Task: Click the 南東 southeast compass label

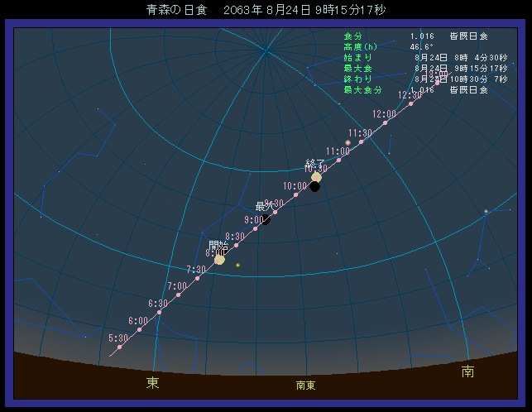Action: [306, 386]
